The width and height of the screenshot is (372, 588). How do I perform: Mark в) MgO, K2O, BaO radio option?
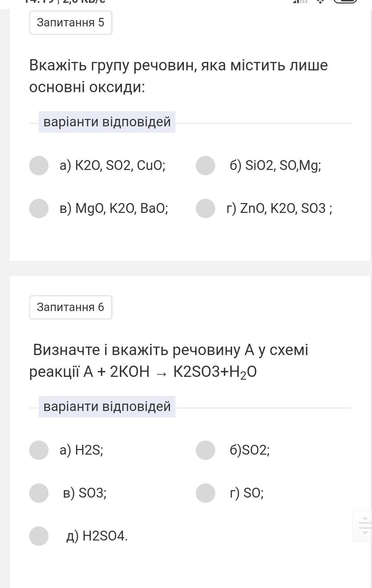(x=39, y=208)
